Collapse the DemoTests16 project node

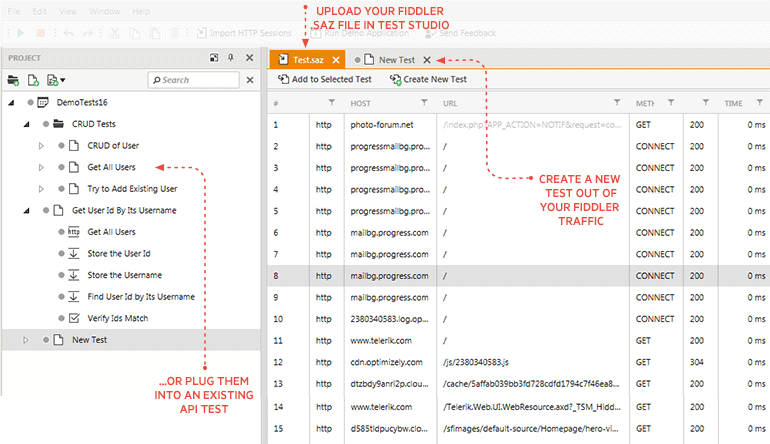click(11, 103)
